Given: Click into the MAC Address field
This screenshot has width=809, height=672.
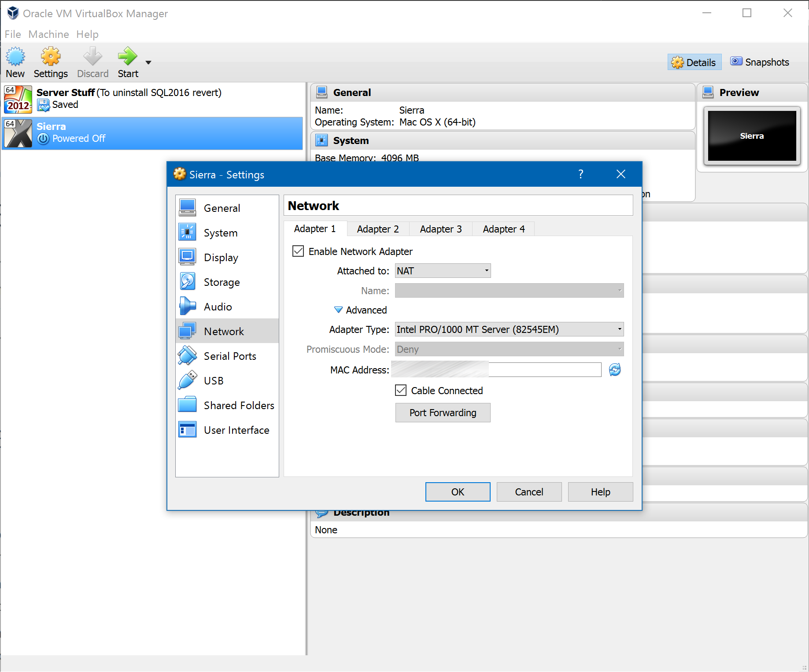Looking at the screenshot, I should (544, 370).
